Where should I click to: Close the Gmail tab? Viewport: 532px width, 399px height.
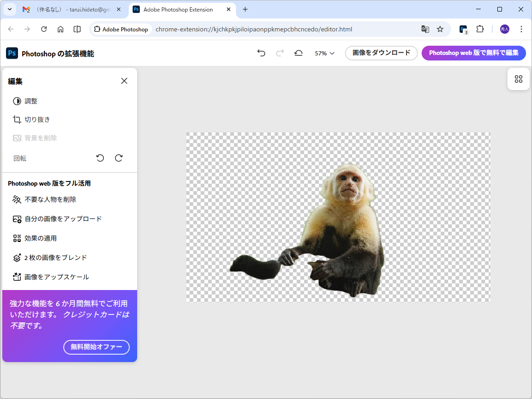pos(118,10)
